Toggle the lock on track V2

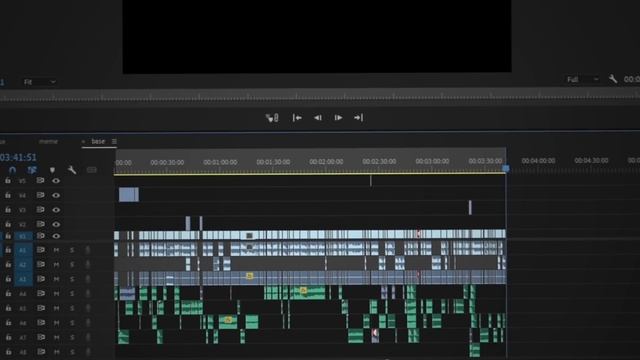8,224
